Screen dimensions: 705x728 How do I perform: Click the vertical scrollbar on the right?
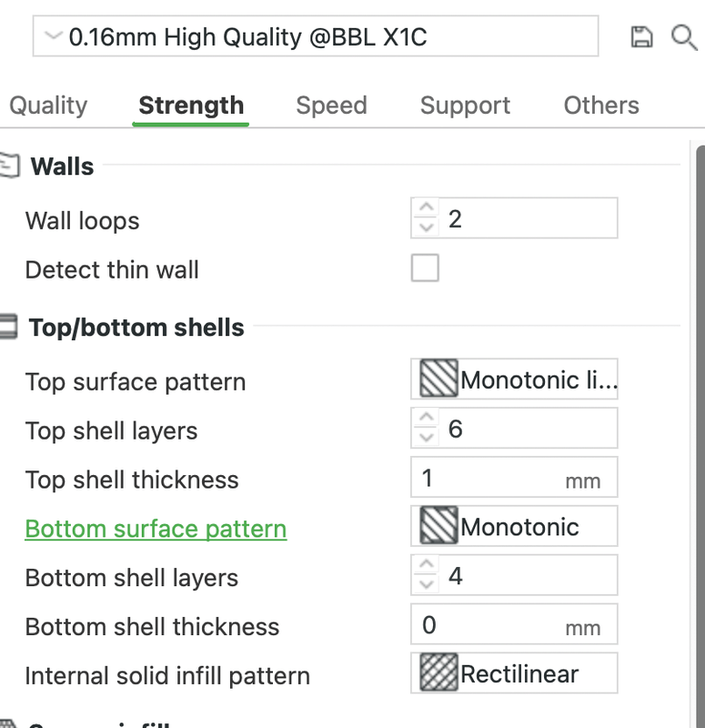point(700,409)
